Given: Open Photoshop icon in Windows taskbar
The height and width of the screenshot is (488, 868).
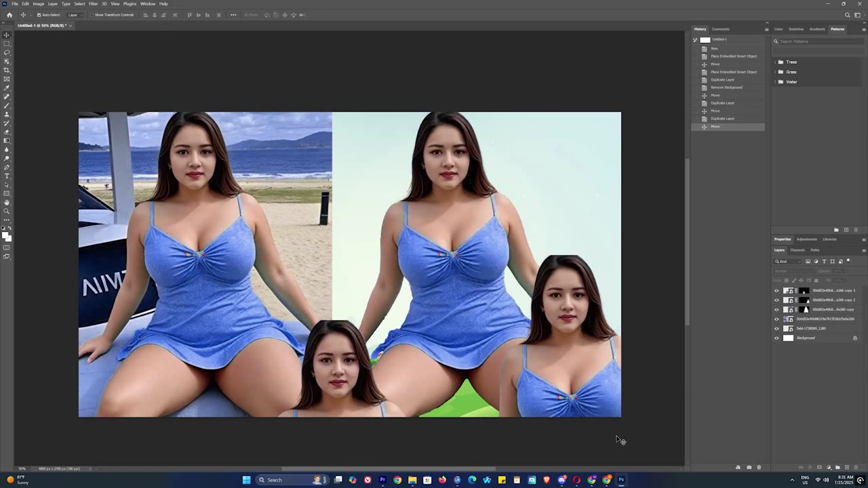Looking at the screenshot, I should (621, 480).
